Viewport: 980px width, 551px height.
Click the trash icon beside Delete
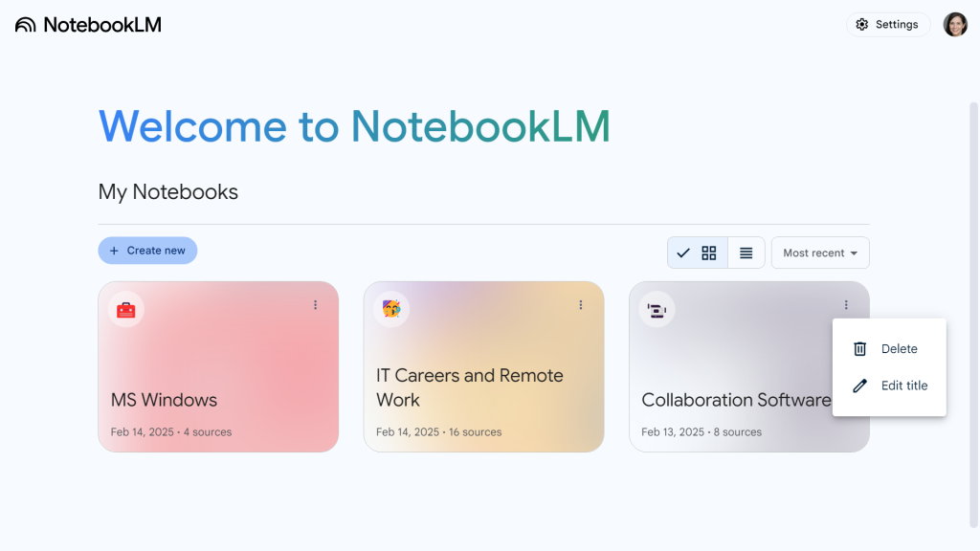860,349
